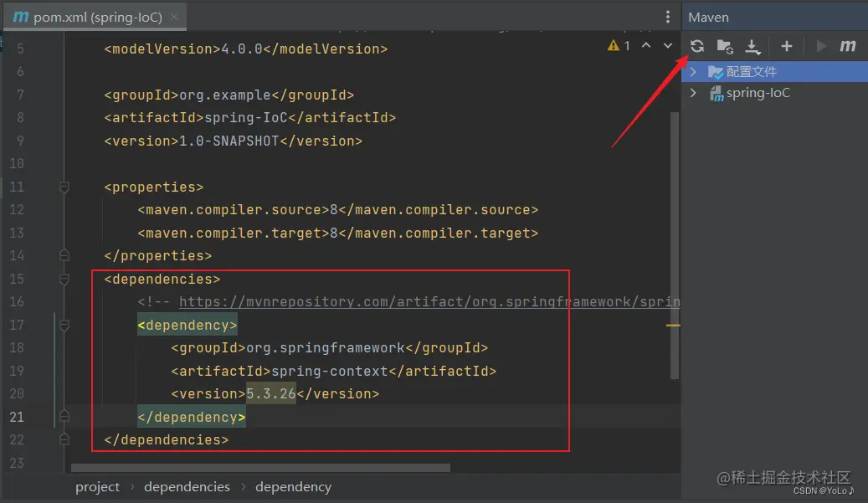Click the warning indicator showing 1 problem
This screenshot has height=503, width=868.
tap(619, 45)
